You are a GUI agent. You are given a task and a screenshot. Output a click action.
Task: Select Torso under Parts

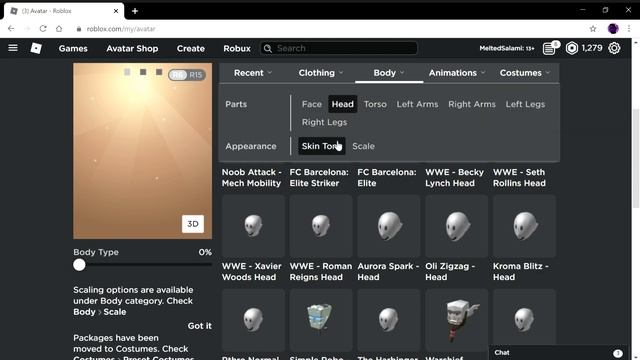pos(375,104)
